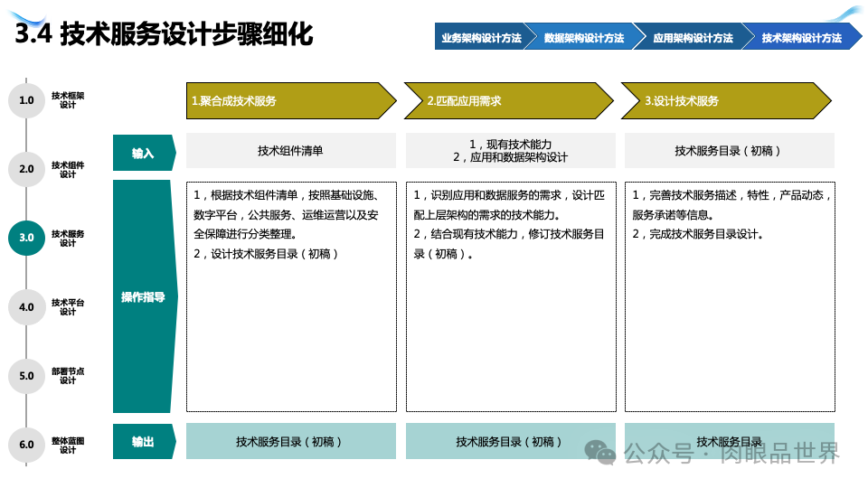Click the teal 操作指导 row label
868x488 pixels.
click(x=145, y=296)
